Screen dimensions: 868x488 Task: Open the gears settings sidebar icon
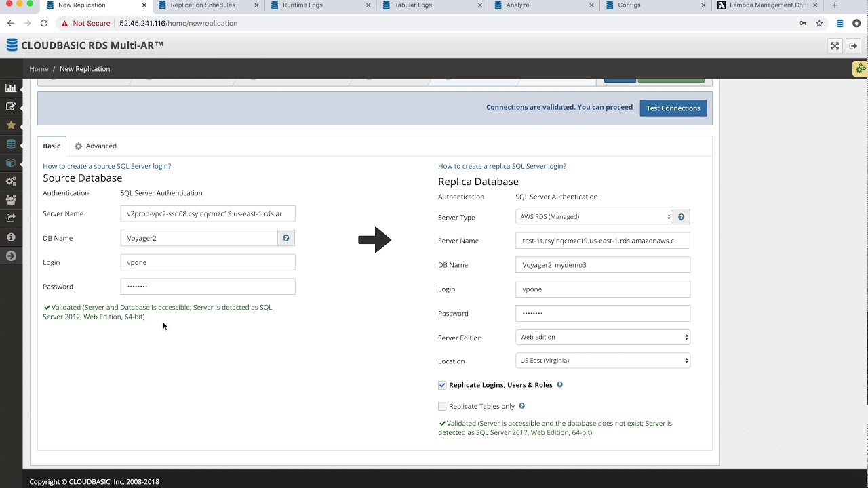point(11,181)
